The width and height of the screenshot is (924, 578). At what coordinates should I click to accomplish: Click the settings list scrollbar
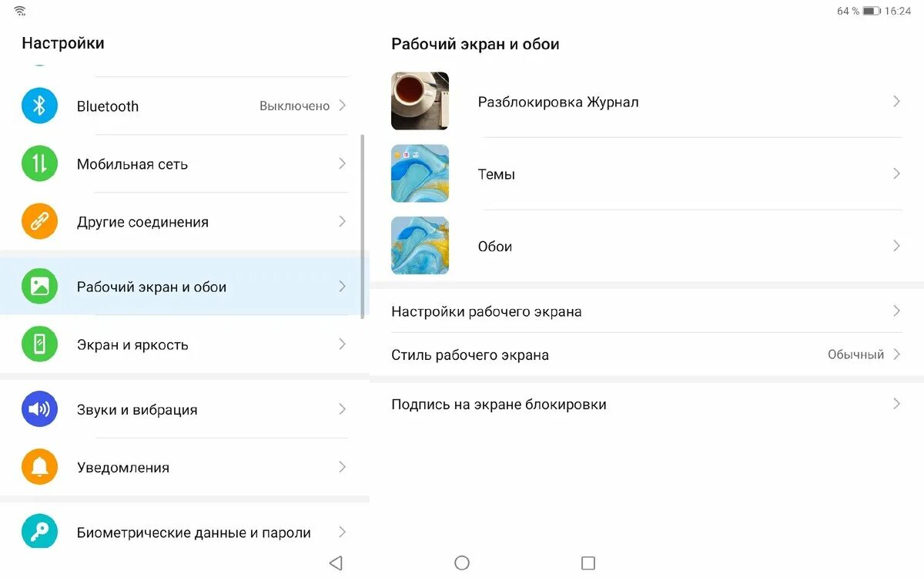[363, 226]
